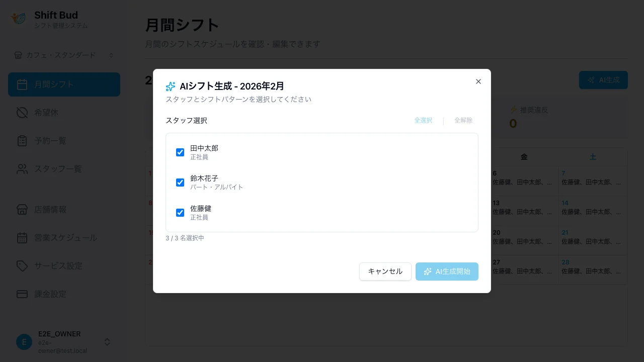
Task: Uncheck 佐藤健 from the staff list
Action: (x=180, y=213)
